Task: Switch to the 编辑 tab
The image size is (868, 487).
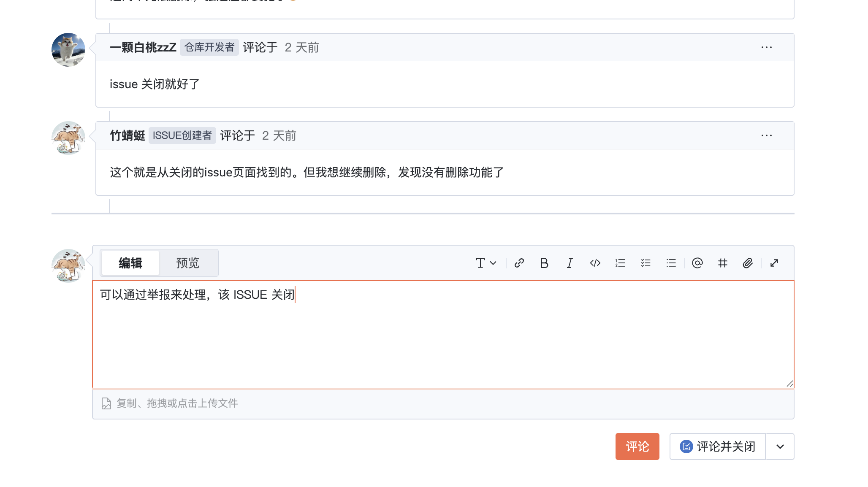Action: tap(130, 262)
